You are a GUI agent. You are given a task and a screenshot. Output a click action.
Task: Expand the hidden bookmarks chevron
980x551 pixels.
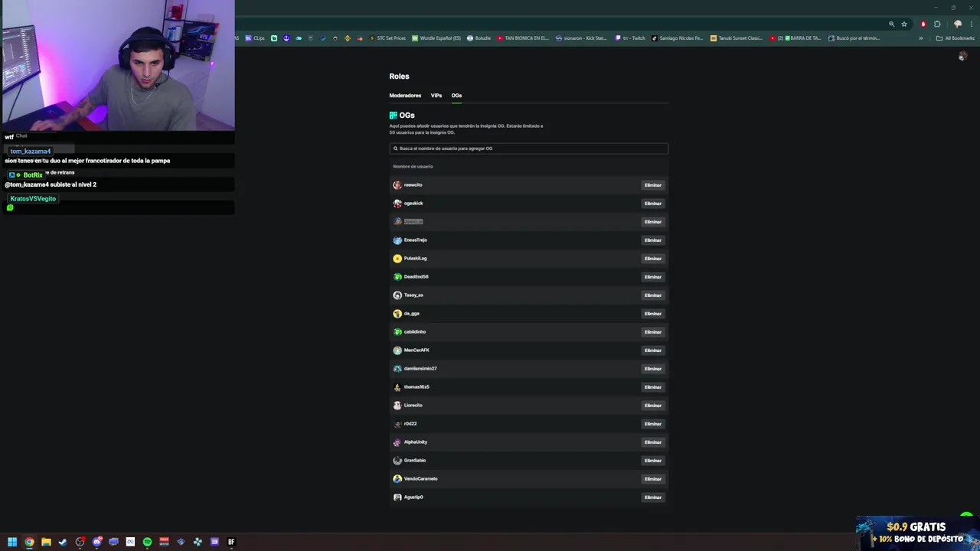[921, 38]
